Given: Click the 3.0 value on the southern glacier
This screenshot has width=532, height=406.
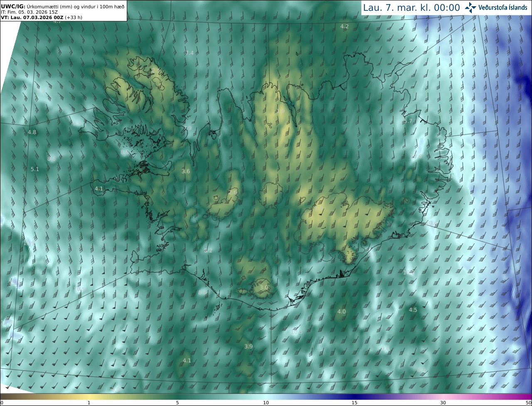Looking at the screenshot, I should point(264,287).
